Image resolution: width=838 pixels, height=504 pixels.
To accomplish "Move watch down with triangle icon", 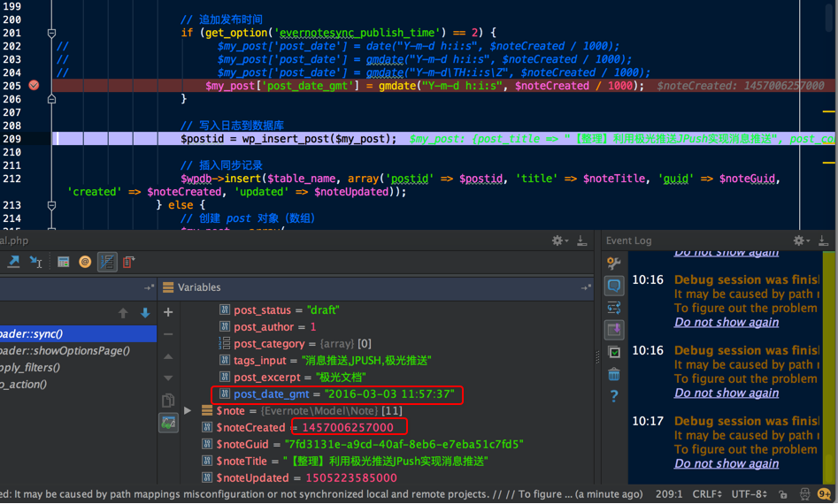I will pos(168,378).
